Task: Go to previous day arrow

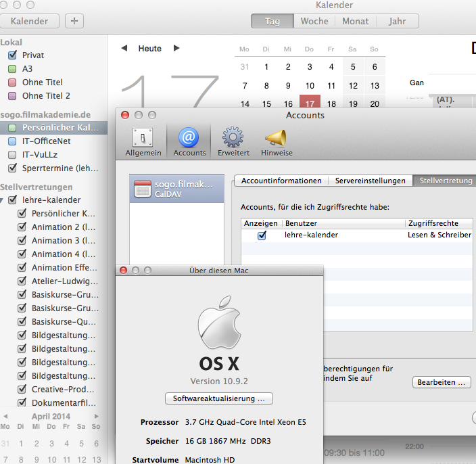Action: point(124,48)
